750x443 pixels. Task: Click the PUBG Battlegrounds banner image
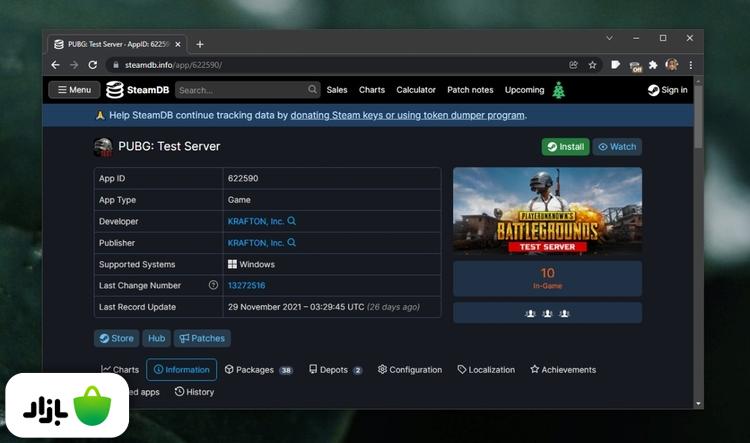coord(547,211)
